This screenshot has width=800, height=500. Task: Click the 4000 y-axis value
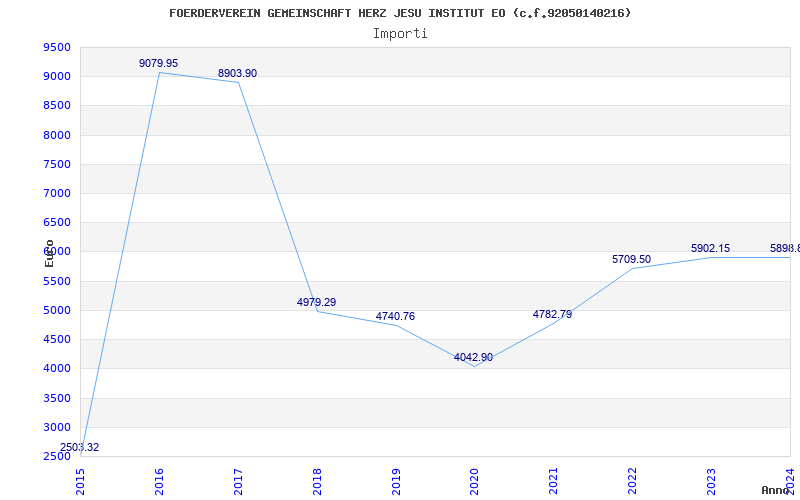pyautogui.click(x=57, y=368)
